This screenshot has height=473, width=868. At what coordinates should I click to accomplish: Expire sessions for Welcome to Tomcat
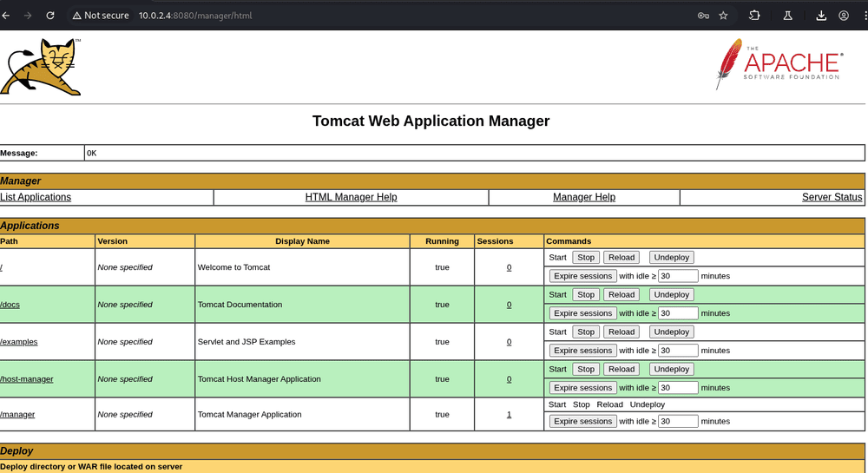583,275
